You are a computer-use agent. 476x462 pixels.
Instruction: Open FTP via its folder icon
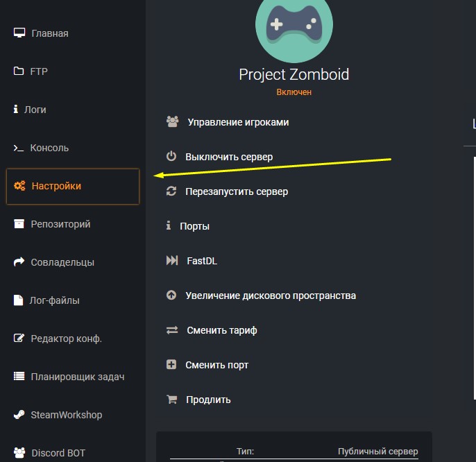(x=19, y=71)
